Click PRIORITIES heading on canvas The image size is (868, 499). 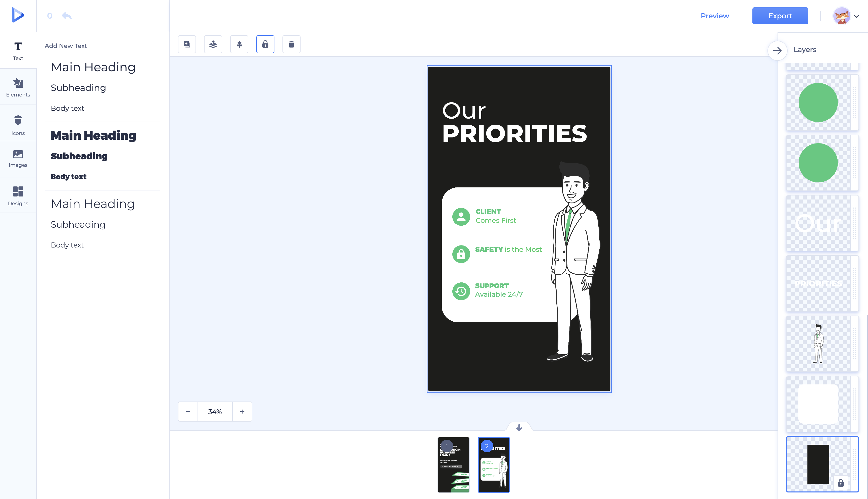pos(515,133)
